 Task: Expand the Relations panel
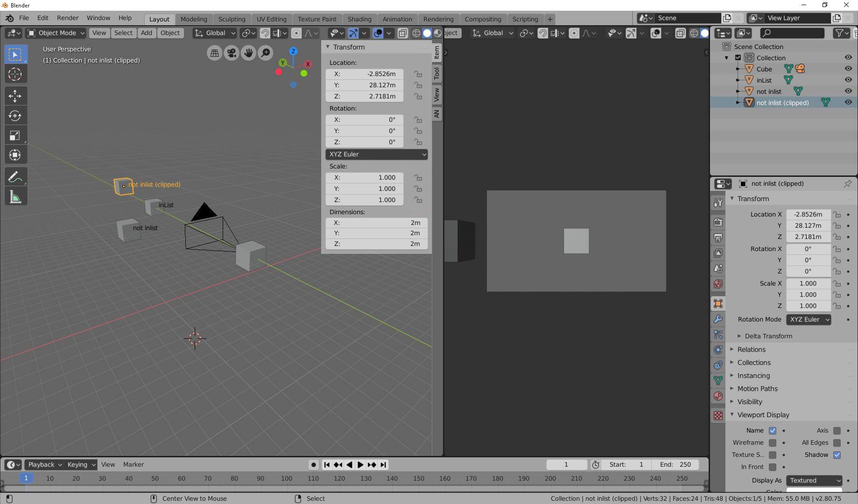point(751,350)
